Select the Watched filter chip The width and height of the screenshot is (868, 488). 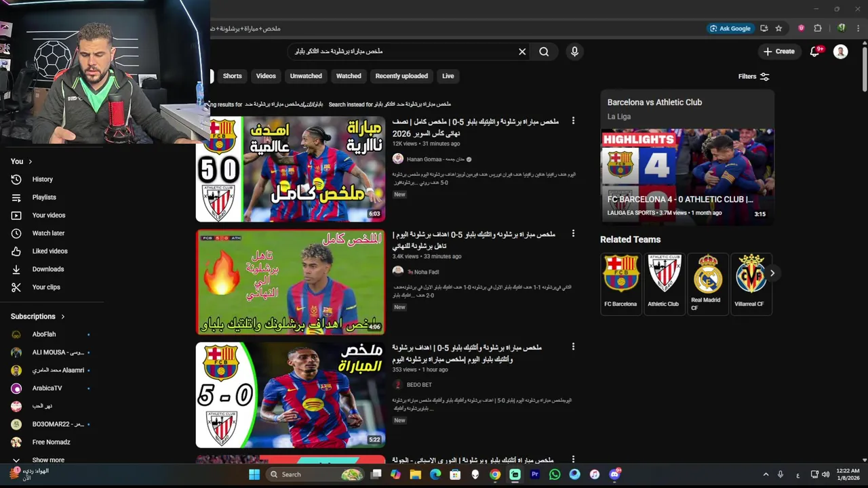[349, 76]
